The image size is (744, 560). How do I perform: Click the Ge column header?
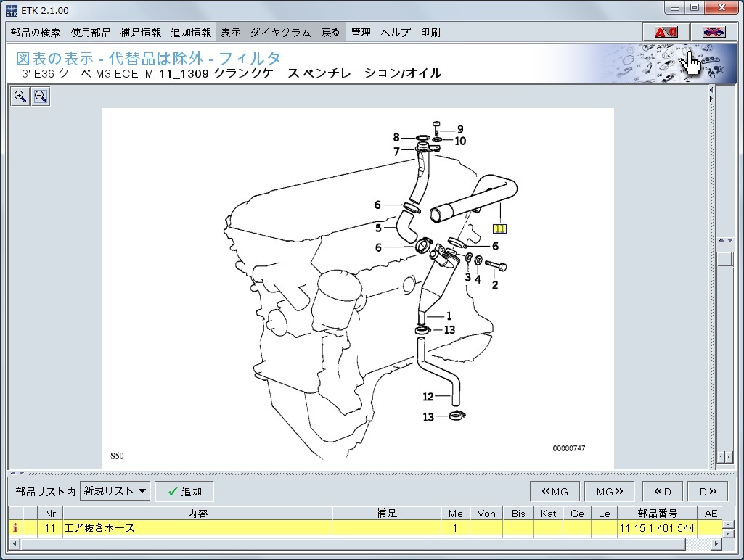[x=577, y=513]
